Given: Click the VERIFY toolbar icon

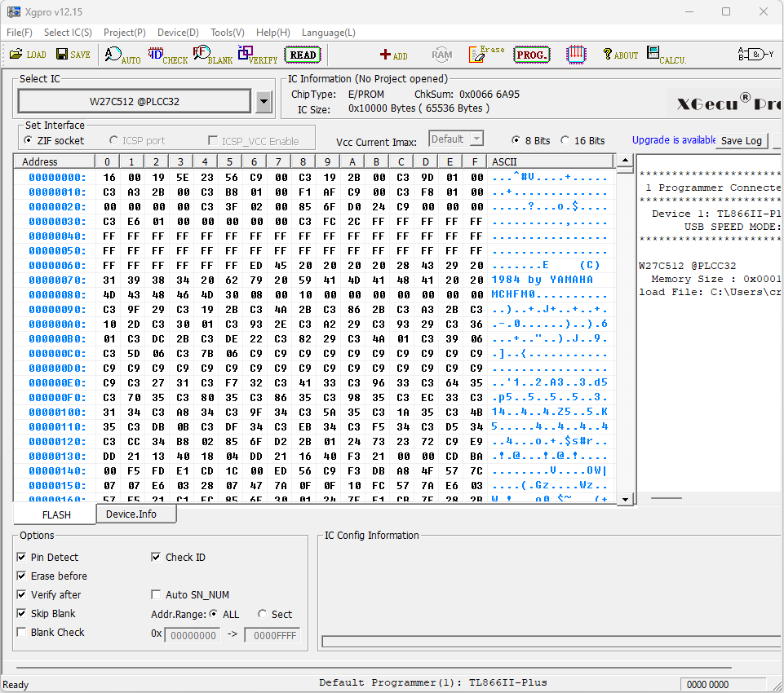Looking at the screenshot, I should [x=257, y=55].
